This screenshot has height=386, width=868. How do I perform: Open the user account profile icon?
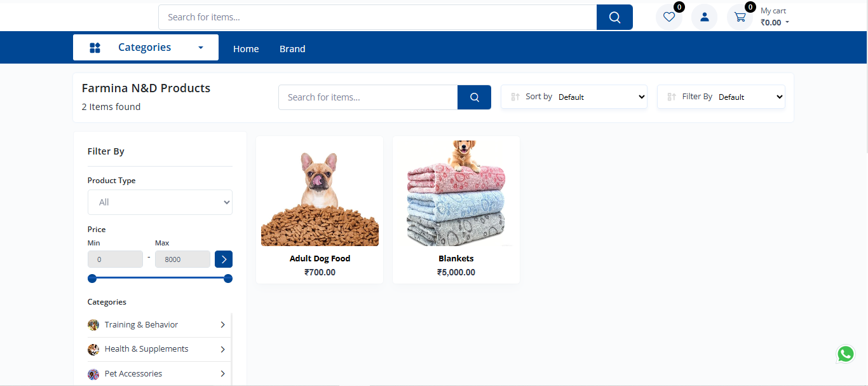pyautogui.click(x=704, y=17)
